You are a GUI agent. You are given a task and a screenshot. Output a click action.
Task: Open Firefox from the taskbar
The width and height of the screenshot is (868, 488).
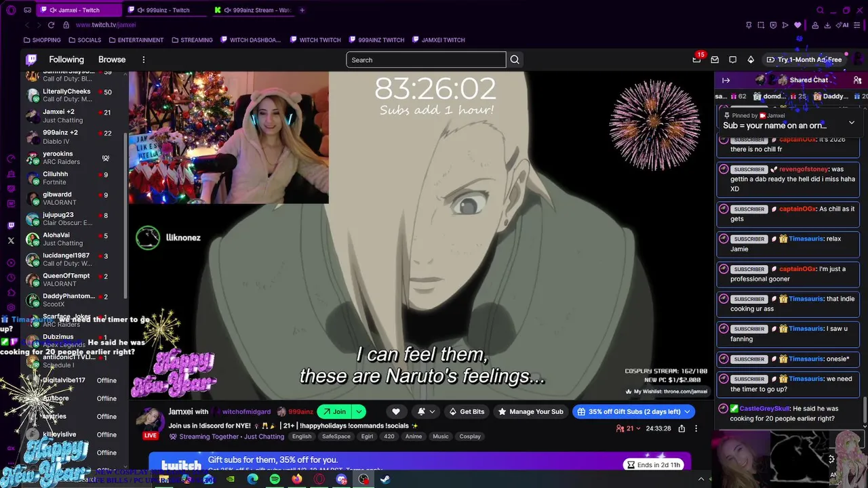pos(297,479)
